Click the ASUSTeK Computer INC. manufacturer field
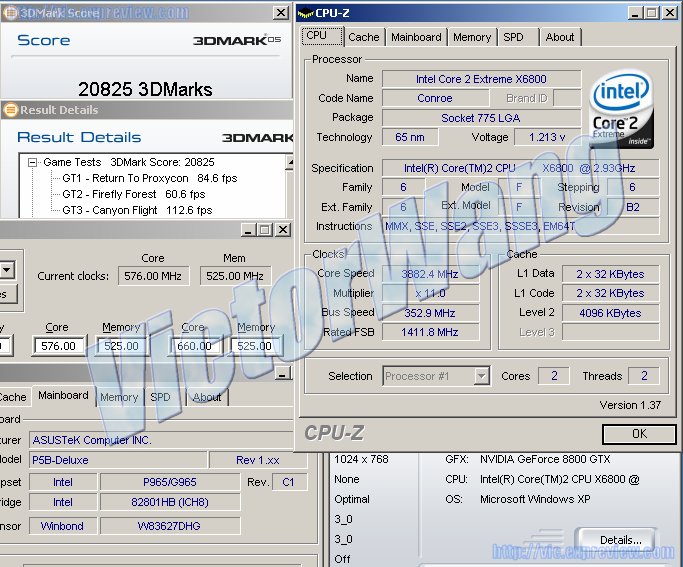This screenshot has width=683, height=567. tap(161, 440)
